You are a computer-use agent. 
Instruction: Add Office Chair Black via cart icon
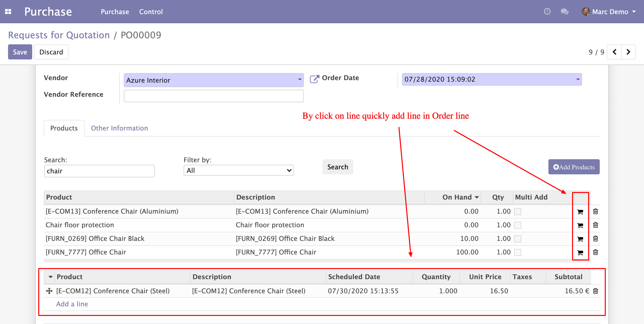[580, 239]
